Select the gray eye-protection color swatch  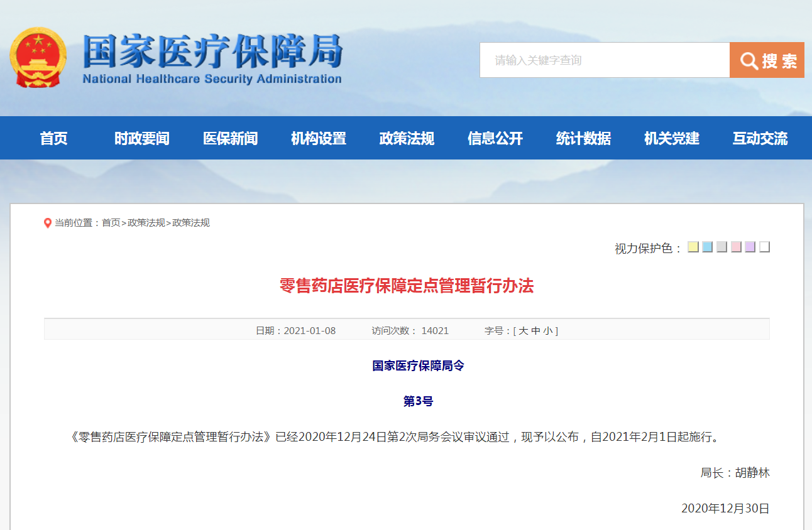(x=721, y=247)
